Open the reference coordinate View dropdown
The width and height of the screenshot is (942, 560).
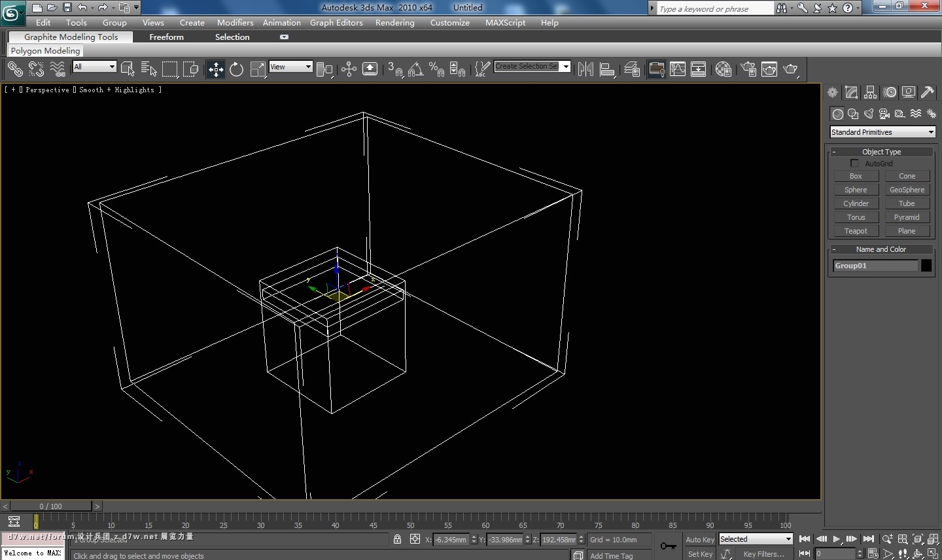click(290, 67)
